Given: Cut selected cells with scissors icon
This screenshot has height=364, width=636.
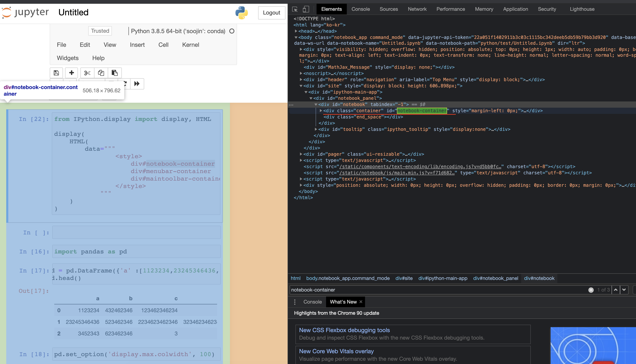Looking at the screenshot, I should point(87,73).
